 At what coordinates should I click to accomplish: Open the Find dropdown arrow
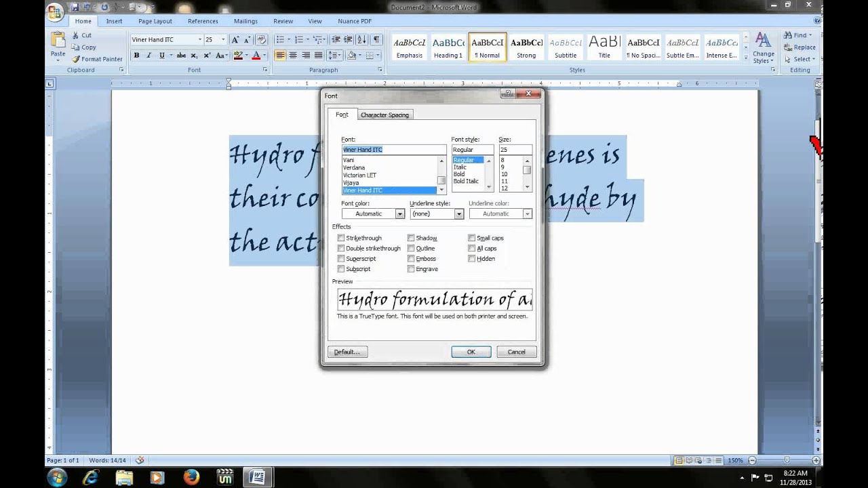pyautogui.click(x=810, y=35)
